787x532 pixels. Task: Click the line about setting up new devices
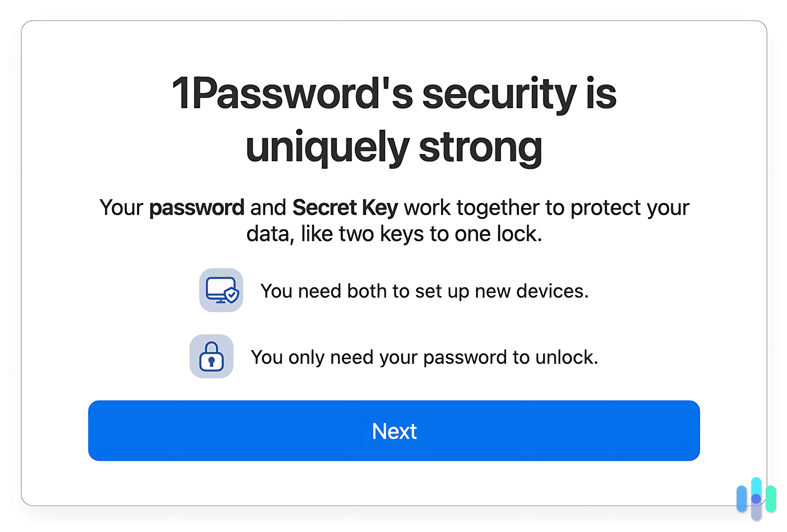(424, 291)
